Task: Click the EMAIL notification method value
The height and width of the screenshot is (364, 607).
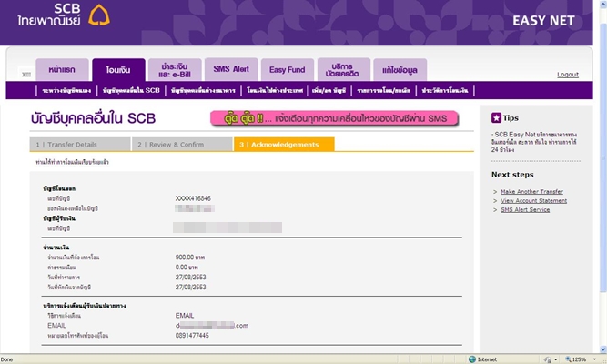Action: 185,316
